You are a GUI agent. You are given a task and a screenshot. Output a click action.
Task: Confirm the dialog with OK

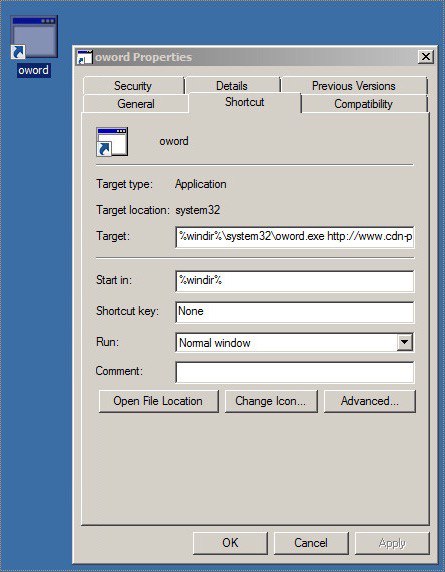(230, 543)
